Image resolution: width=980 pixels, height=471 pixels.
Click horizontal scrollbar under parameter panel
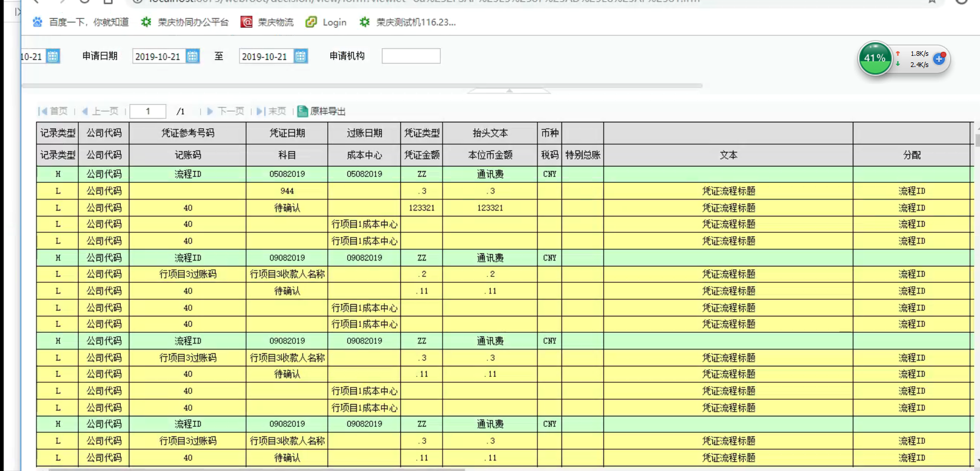(362, 86)
